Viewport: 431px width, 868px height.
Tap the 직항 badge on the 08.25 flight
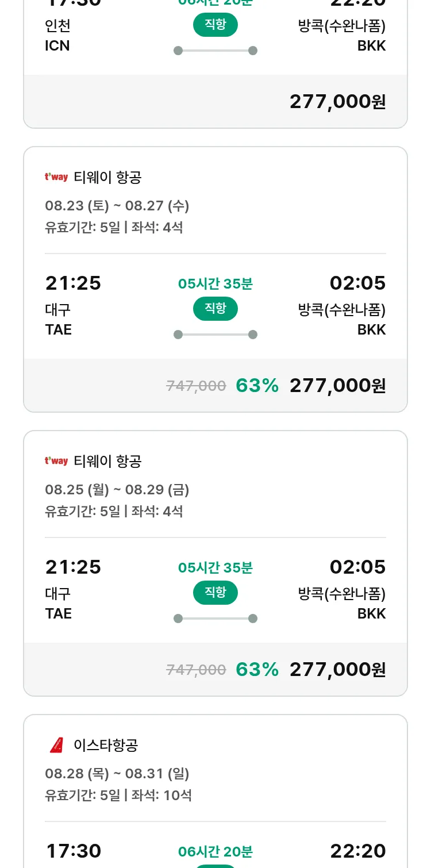point(215,593)
